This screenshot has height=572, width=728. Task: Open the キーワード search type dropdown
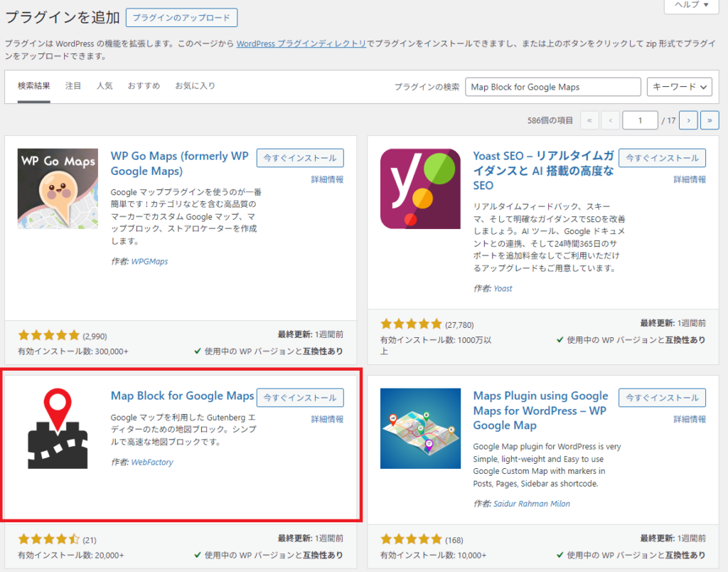pyautogui.click(x=679, y=87)
